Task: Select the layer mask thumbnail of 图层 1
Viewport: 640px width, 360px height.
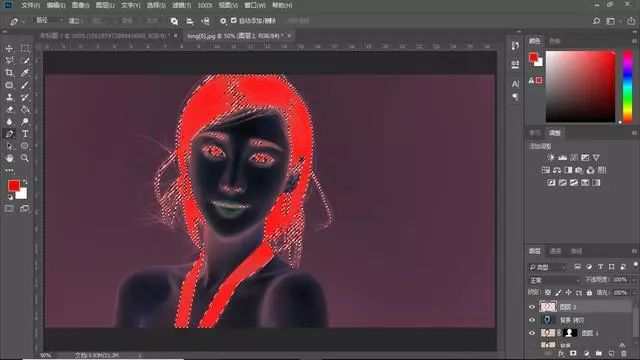Action: [x=570, y=333]
